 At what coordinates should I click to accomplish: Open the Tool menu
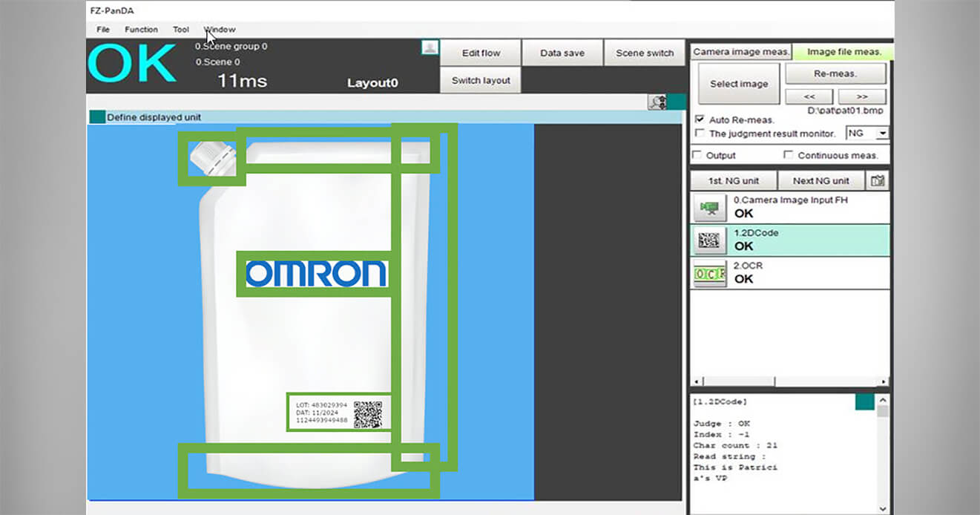(x=181, y=30)
